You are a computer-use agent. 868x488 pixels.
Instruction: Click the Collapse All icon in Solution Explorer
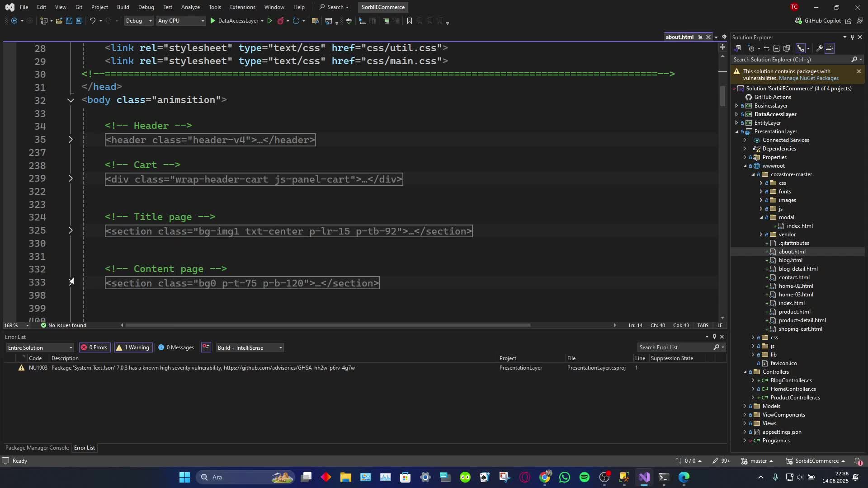776,48
